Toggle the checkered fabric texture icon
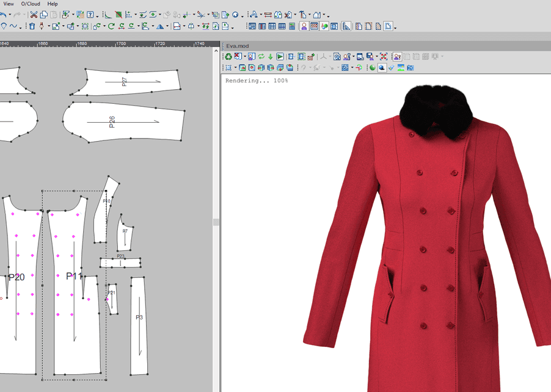The height and width of the screenshot is (392, 551). 314,26
